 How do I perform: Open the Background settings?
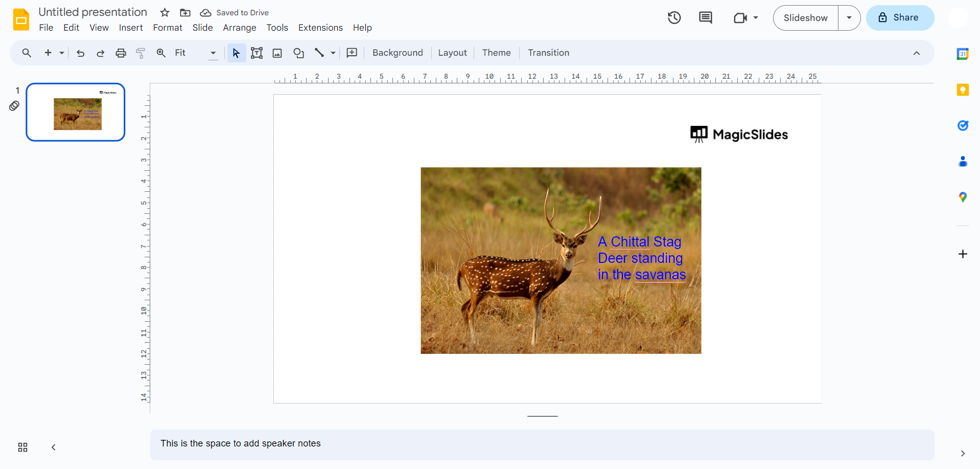point(398,53)
